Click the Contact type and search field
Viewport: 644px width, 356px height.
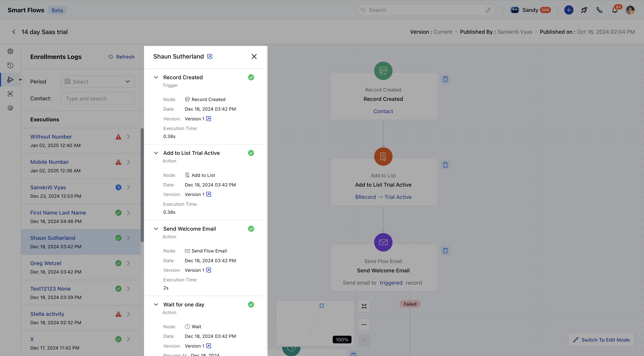[x=98, y=99]
